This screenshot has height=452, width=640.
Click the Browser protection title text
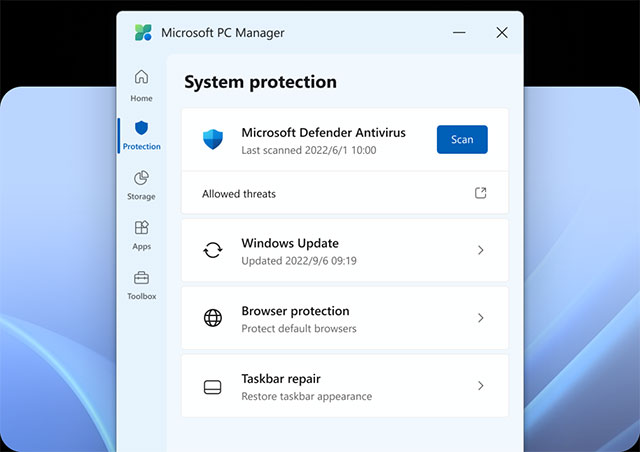point(295,311)
